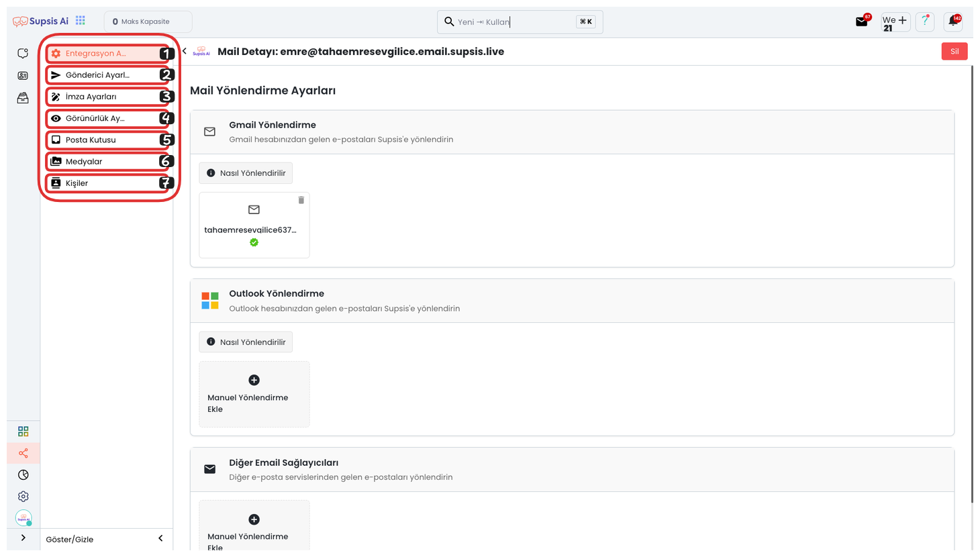Click info icon in Gmail Nasıl Yönlendirilir
980x557 pixels.
click(x=211, y=173)
